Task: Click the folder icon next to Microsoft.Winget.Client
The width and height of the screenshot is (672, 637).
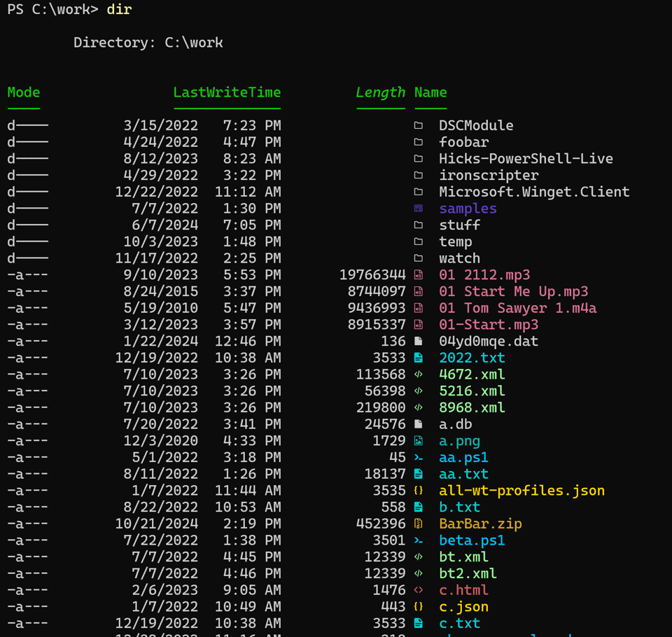Action: tap(419, 192)
